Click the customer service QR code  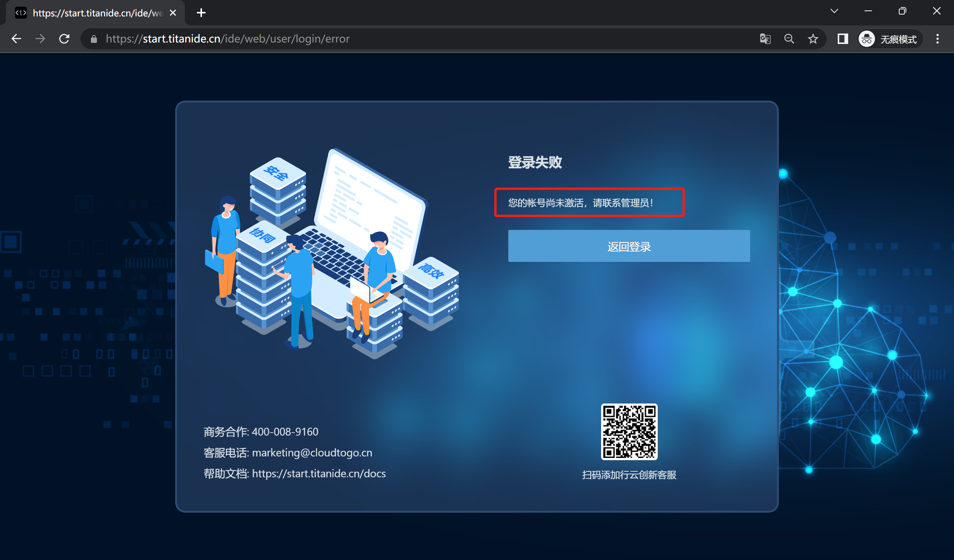[629, 431]
